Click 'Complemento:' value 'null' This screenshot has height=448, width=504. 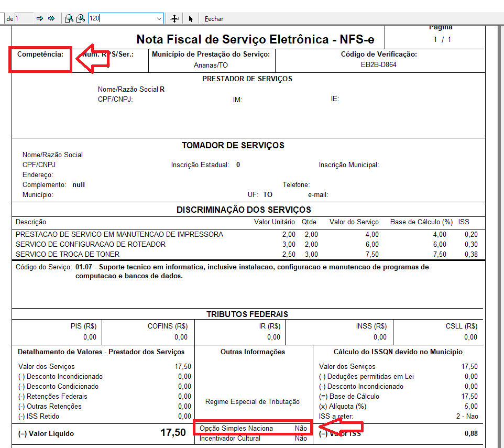click(x=79, y=185)
